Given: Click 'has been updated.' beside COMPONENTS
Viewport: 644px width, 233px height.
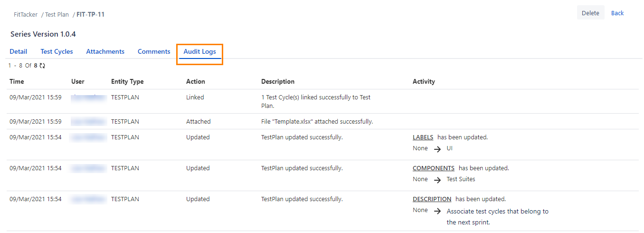Looking at the screenshot, I should click(x=484, y=168).
